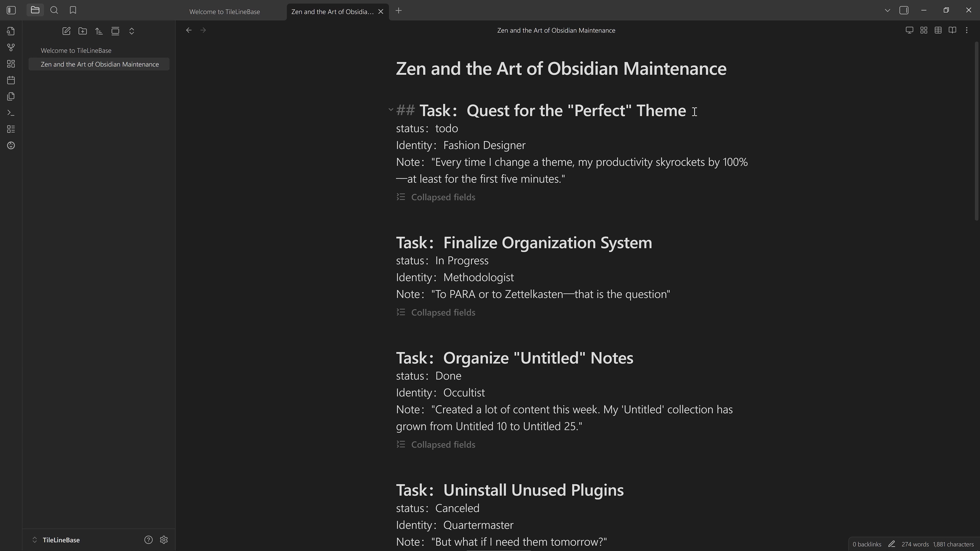
Task: Open the daily note calendar icon
Action: point(11,80)
